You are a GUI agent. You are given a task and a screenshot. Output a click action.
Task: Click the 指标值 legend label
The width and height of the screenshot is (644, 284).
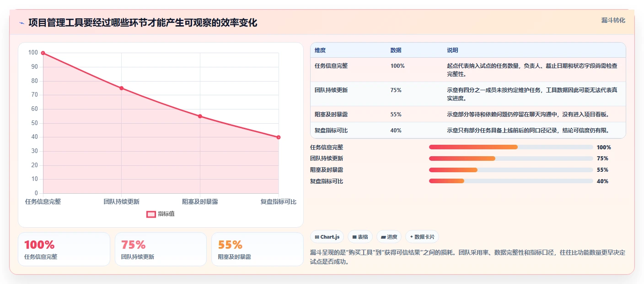coord(166,214)
